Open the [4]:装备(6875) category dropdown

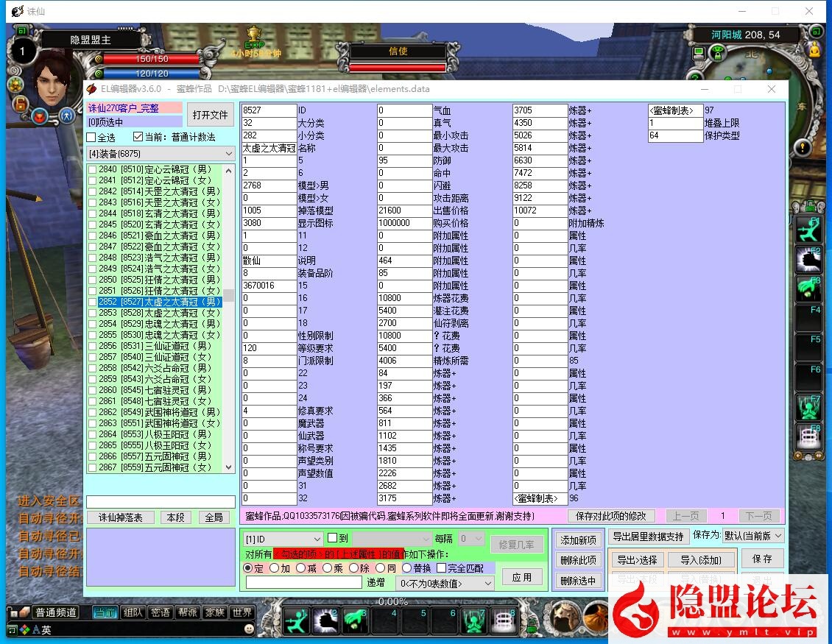(158, 153)
